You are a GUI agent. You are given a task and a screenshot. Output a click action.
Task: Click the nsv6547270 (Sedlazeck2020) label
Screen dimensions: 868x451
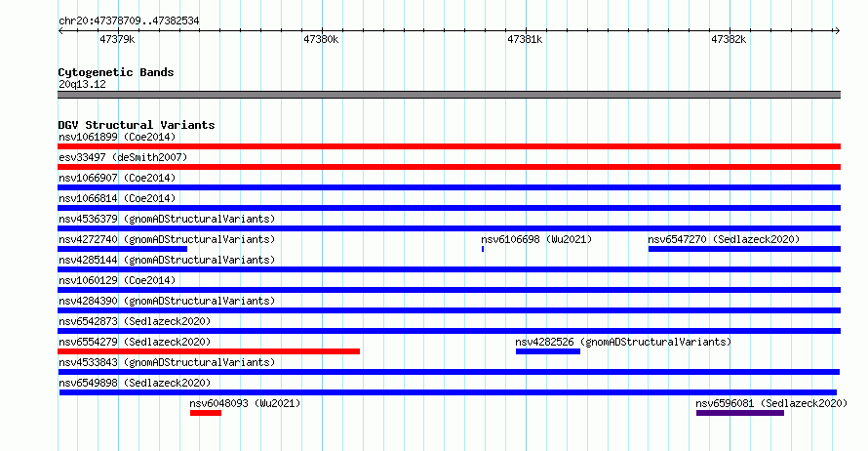click(724, 239)
